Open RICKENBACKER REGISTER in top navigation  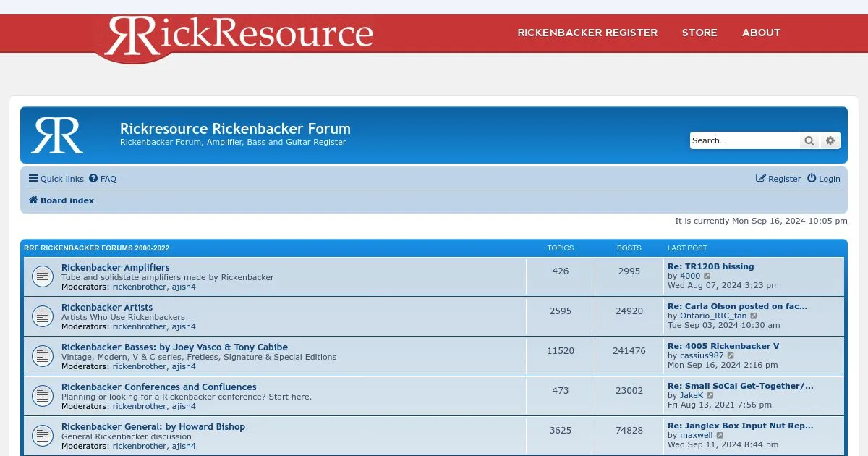[x=587, y=33]
